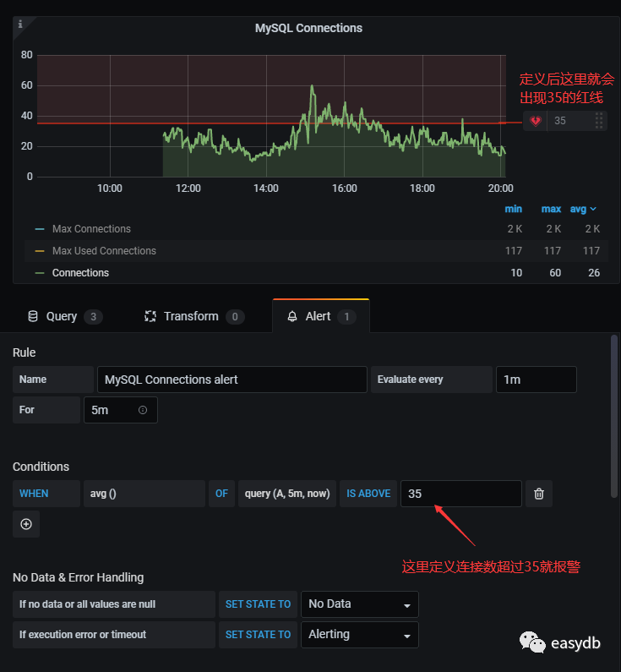This screenshot has height=672, width=621.
Task: Delete the condition with trash icon
Action: pos(539,494)
